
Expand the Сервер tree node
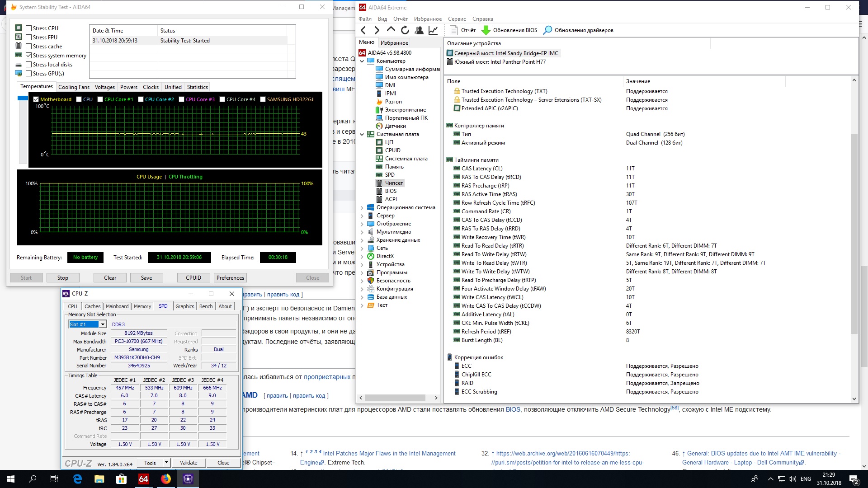362,216
